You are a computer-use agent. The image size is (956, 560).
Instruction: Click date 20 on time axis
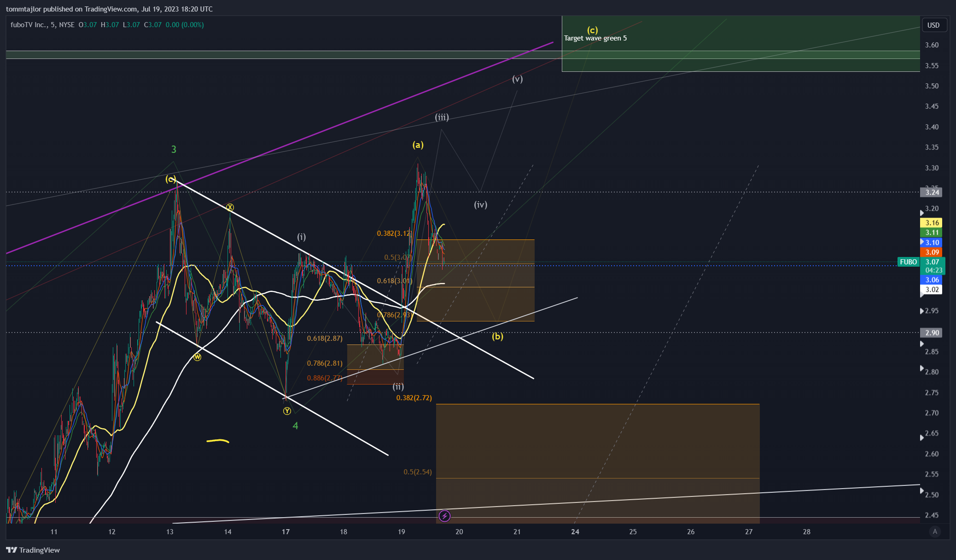coord(459,531)
